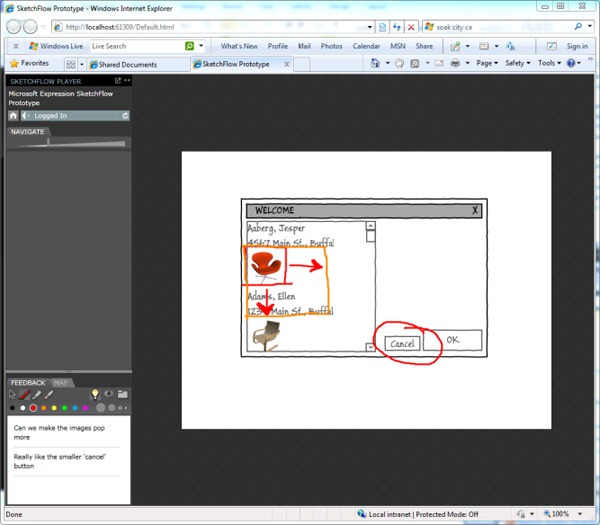Click the SketchFlow Player home icon
This screenshot has width=600, height=525.
pyautogui.click(x=13, y=116)
